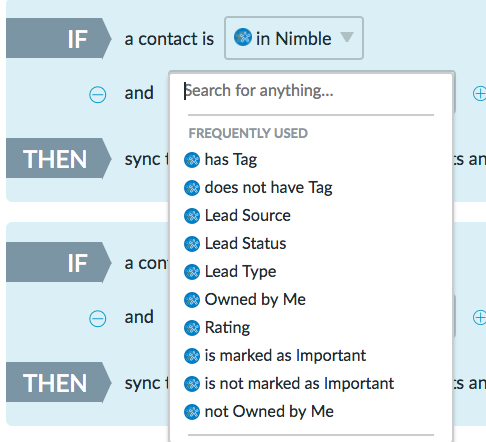This screenshot has width=486, height=442.
Task: Click the first IF rule label
Action: point(58,39)
